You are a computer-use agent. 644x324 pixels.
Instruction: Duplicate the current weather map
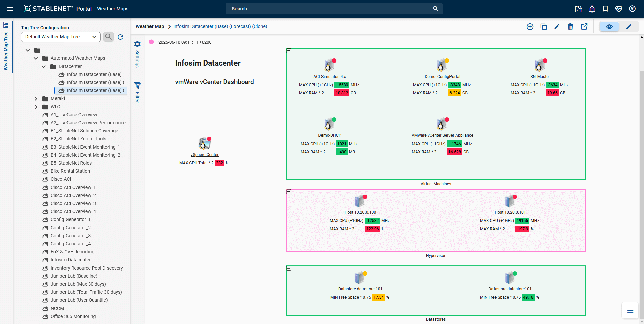coord(544,27)
